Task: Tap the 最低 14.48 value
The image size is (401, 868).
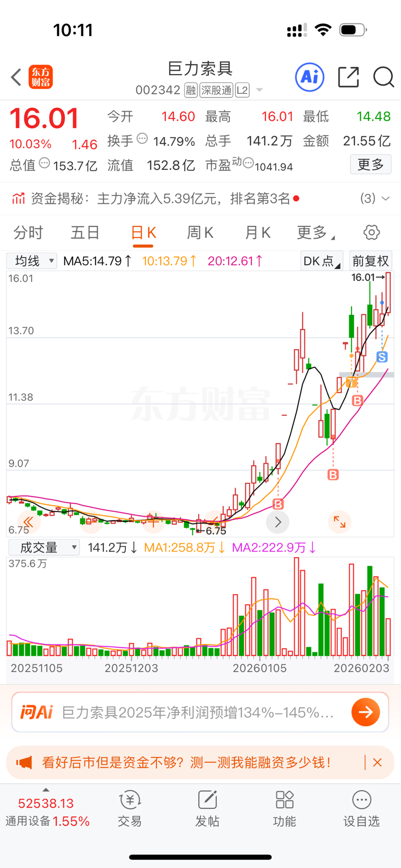Action: point(373,116)
